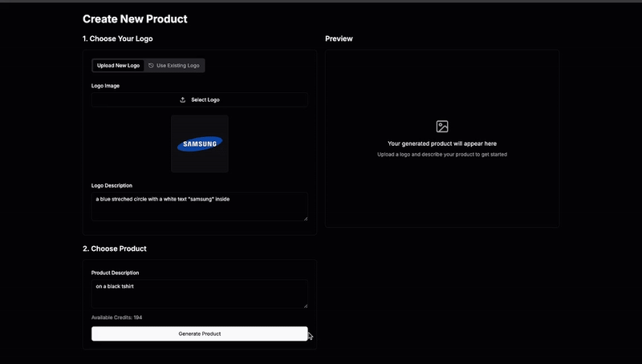The height and width of the screenshot is (364, 642).
Task: Click the Select Logo upload button
Action: (199, 99)
